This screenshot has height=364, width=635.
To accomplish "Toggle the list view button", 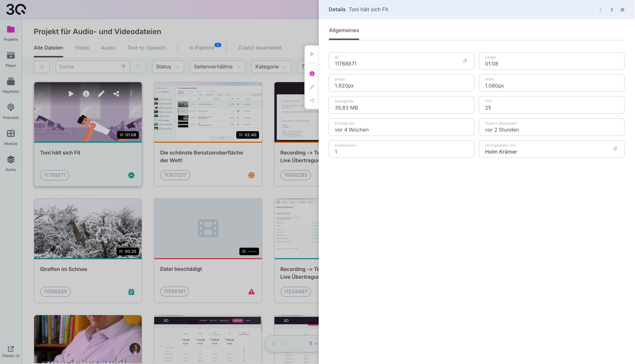I will 42,67.
